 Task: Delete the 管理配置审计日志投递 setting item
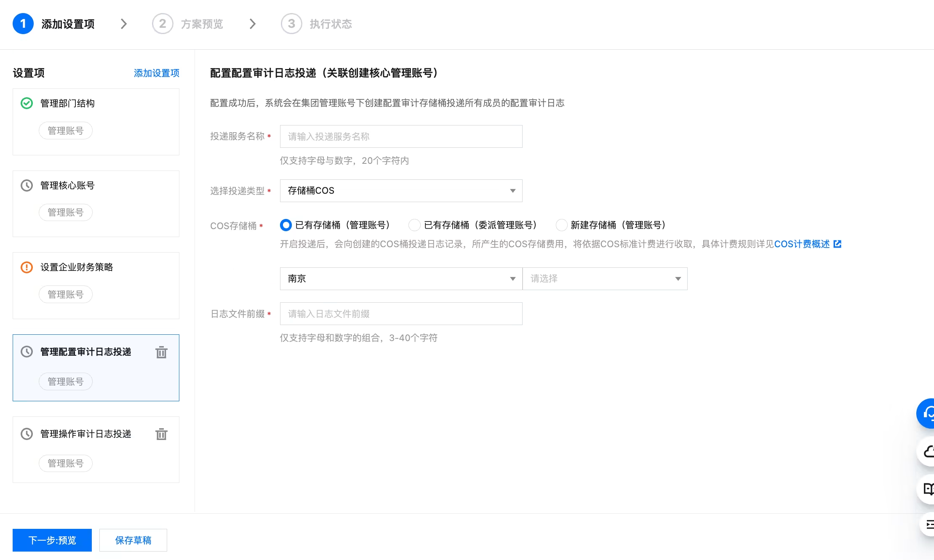(161, 352)
